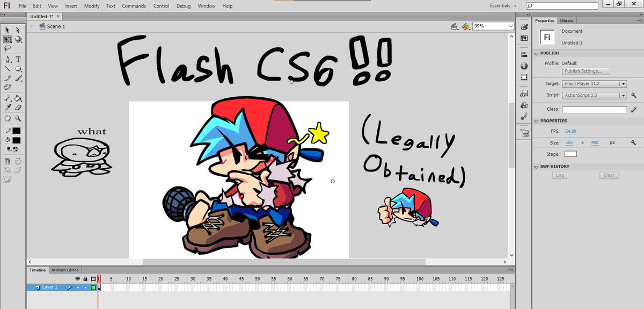Open the Target Flash Player dropdown

pos(595,84)
